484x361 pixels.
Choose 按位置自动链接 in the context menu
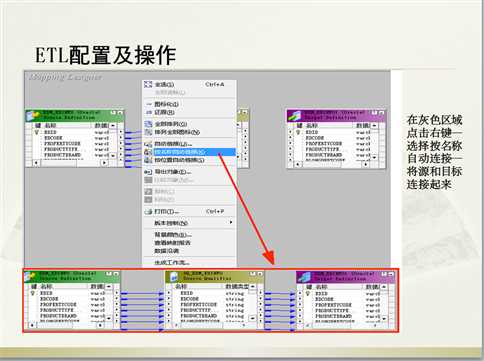click(189, 160)
